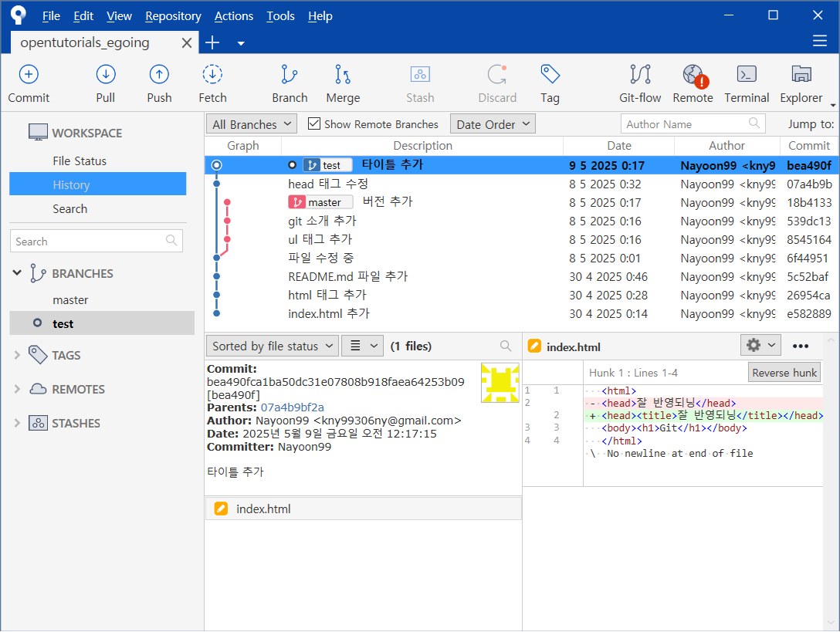The height and width of the screenshot is (632, 840).
Task: Select the master branch in sidebar
Action: tap(70, 300)
